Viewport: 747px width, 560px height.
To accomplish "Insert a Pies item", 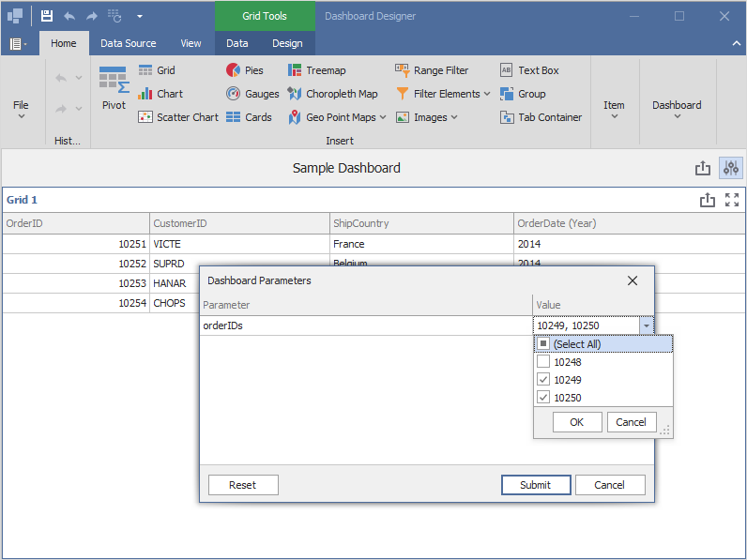I will [244, 70].
